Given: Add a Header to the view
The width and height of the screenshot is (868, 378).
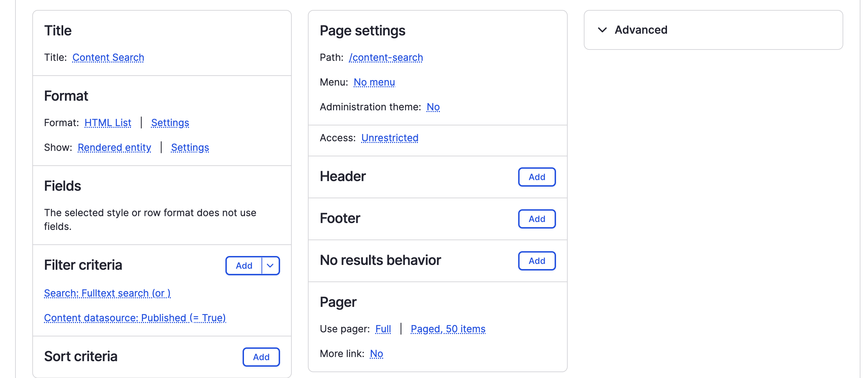Looking at the screenshot, I should 536,177.
